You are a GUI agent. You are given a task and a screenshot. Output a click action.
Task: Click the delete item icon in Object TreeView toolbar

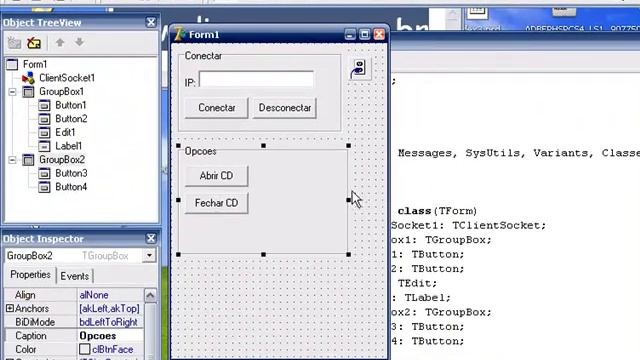point(34,43)
